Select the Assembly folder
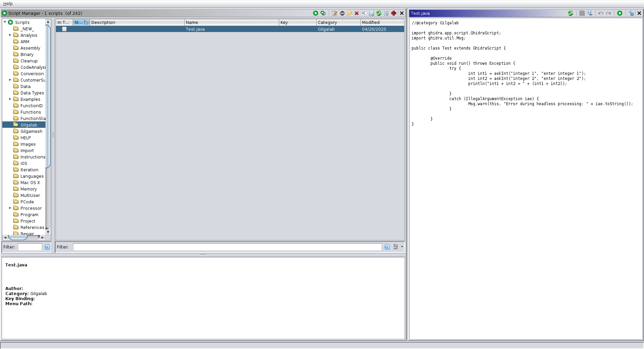Screen dimensions: 644x349 click(30, 48)
